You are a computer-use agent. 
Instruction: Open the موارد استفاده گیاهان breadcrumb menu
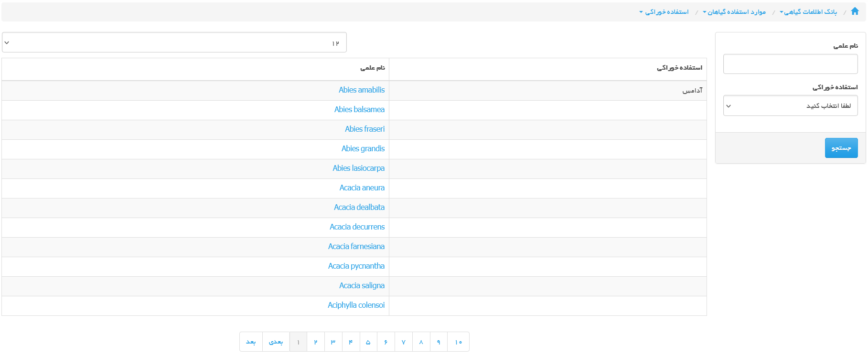click(x=736, y=12)
